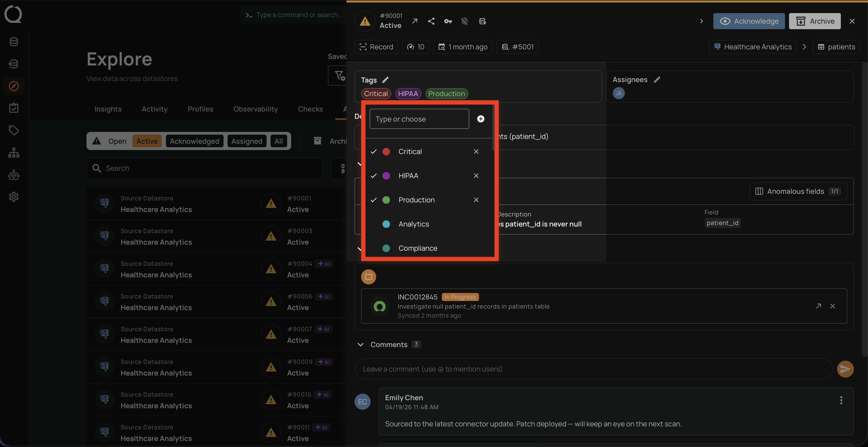This screenshot has width=868, height=447.
Task: Open the Explore compass icon in the sidebar
Action: (x=14, y=86)
